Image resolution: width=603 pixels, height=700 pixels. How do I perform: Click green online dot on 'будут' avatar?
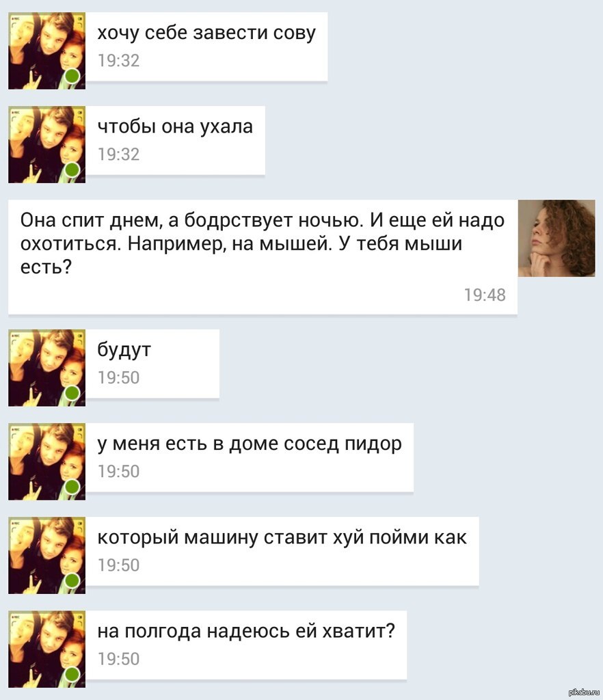pyautogui.click(x=72, y=393)
